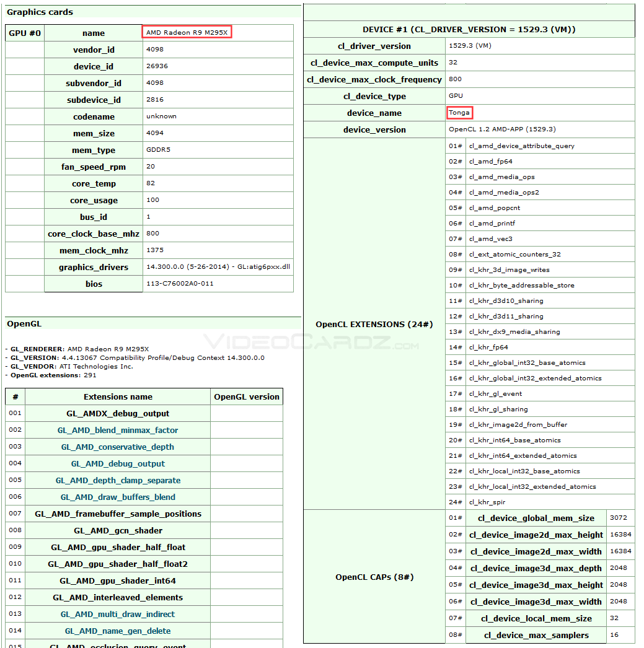Click the highlighted Tonga device name value

tap(460, 113)
